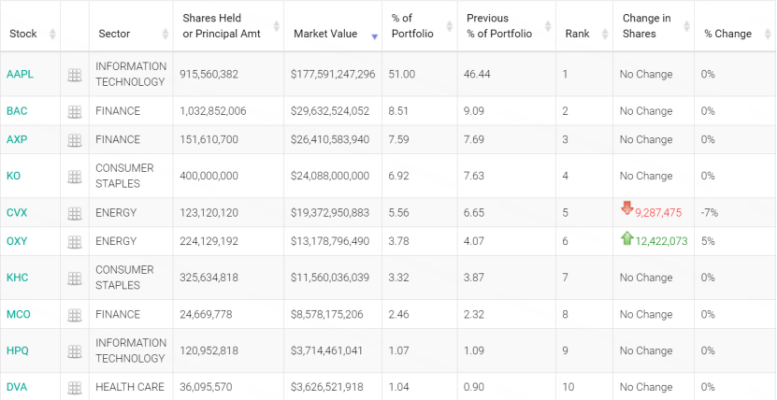Click the table icon in the BAC row
Screen dimensions: 777x400
(x=74, y=111)
